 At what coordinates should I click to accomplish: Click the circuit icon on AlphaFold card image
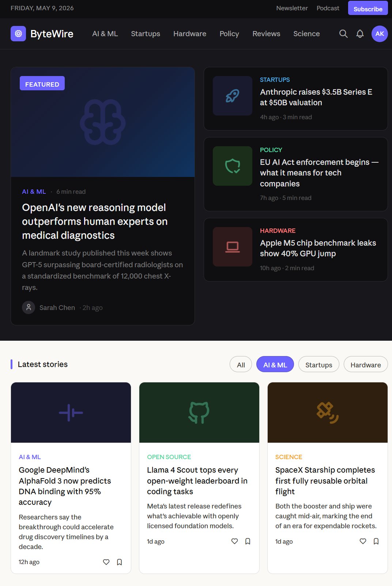click(x=71, y=413)
